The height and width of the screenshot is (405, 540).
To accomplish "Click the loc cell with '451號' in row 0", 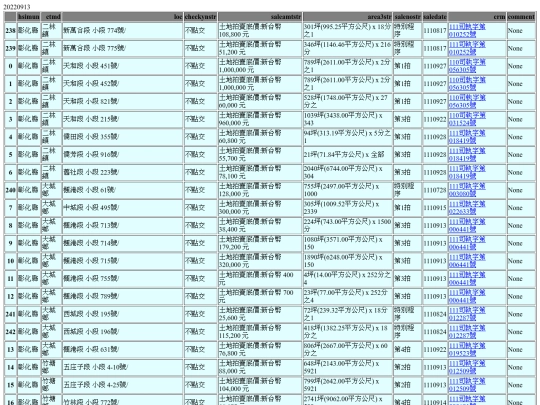I will (x=123, y=66).
